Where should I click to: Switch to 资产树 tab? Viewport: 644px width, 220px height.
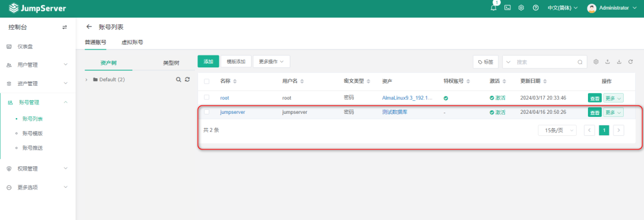coord(109,63)
